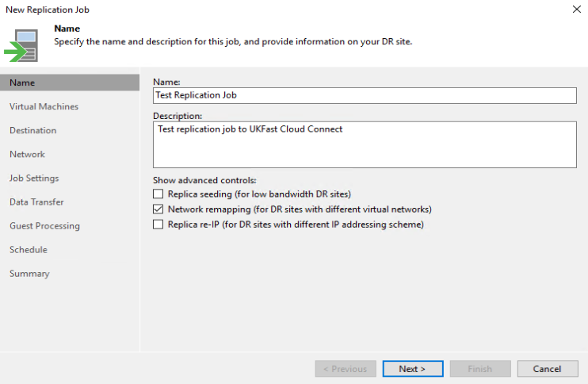Jump to Summary step
This screenshot has height=384, width=588.
pyautogui.click(x=29, y=273)
